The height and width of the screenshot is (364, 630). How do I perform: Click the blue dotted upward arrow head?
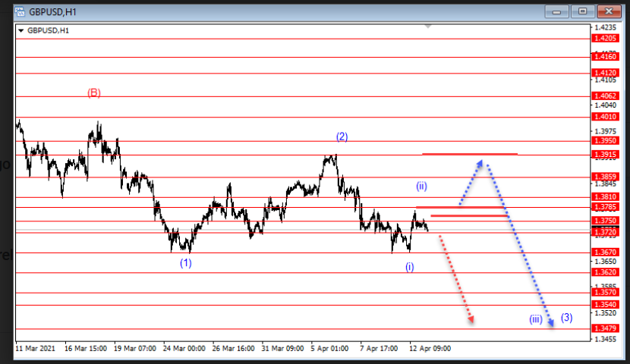[x=480, y=162]
